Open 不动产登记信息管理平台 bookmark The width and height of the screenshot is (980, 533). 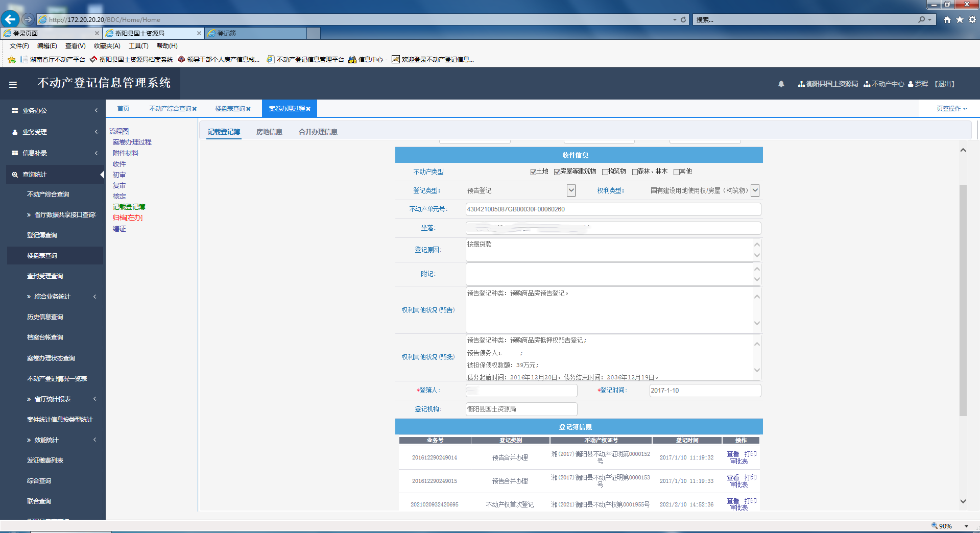pyautogui.click(x=305, y=60)
